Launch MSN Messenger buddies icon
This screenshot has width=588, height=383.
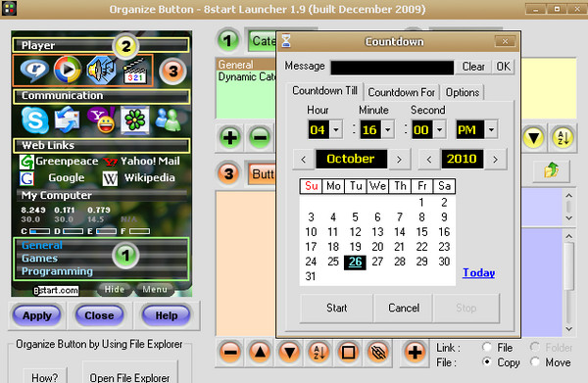pos(168,120)
